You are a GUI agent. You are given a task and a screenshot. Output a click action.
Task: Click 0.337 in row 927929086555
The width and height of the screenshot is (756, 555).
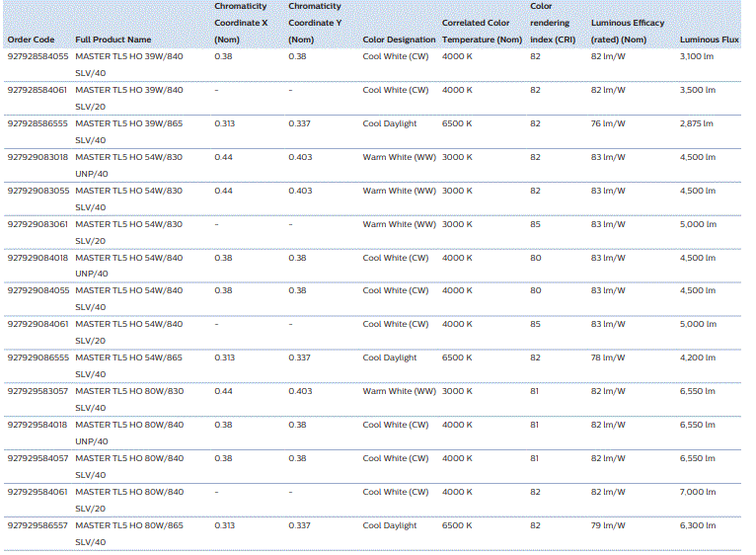click(299, 357)
